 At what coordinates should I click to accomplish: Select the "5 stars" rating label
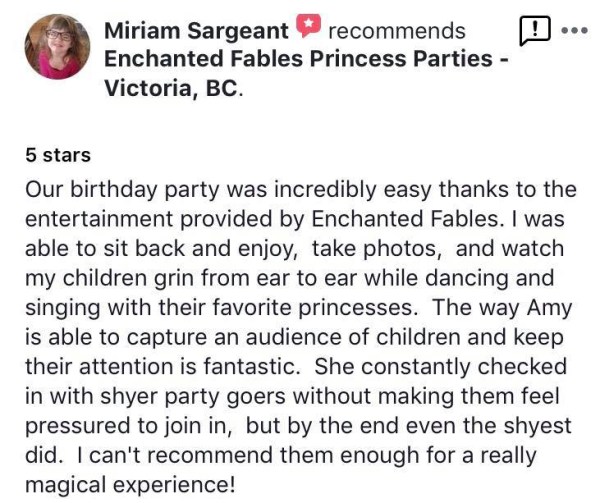click(58, 155)
